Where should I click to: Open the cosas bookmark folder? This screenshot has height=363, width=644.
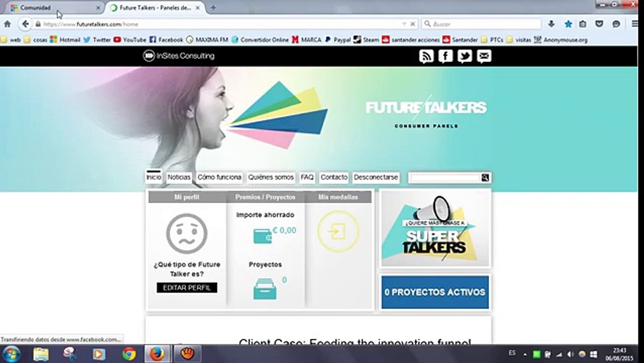click(x=35, y=39)
